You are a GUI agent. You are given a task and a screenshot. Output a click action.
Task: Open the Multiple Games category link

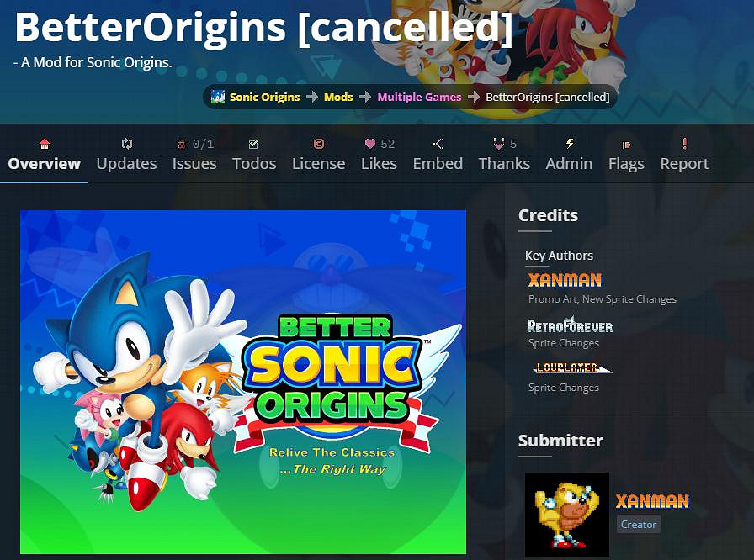point(419,97)
